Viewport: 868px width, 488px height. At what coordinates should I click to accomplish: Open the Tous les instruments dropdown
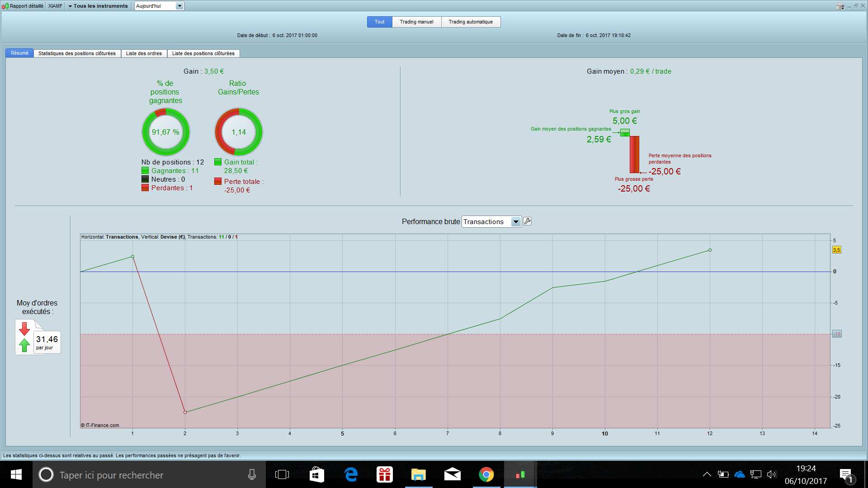click(x=98, y=6)
